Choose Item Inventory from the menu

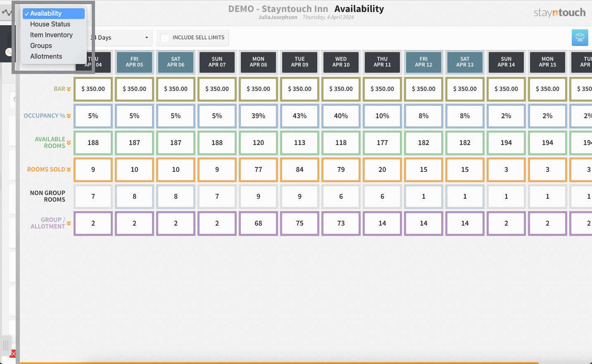[54, 35]
